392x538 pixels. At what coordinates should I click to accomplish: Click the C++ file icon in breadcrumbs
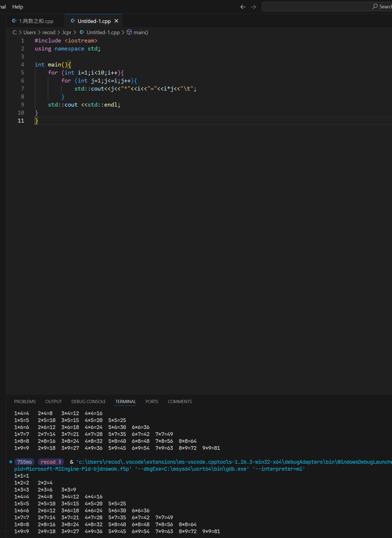point(82,32)
